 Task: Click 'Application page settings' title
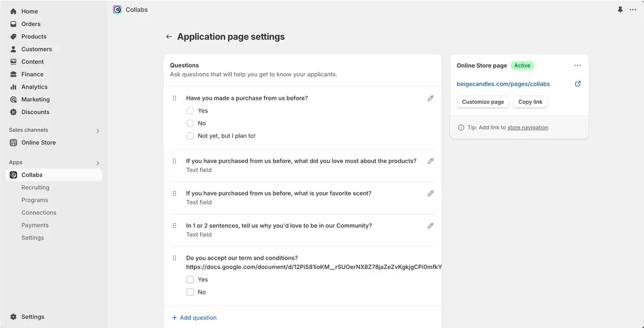coord(231,37)
